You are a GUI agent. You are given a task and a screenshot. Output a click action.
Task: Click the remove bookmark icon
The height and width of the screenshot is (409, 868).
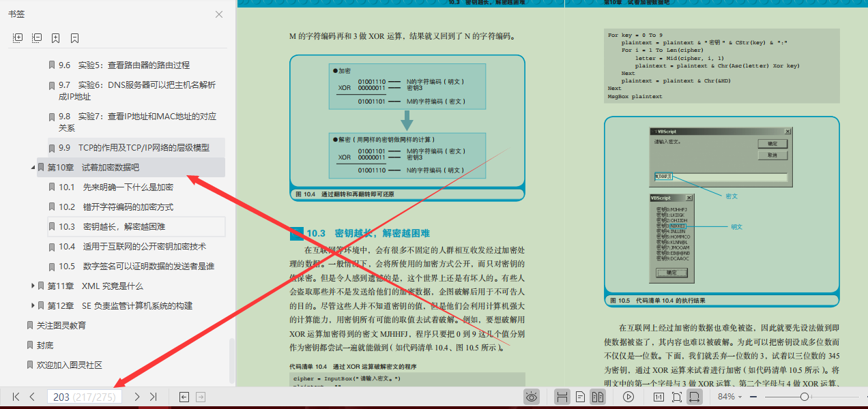tap(76, 38)
